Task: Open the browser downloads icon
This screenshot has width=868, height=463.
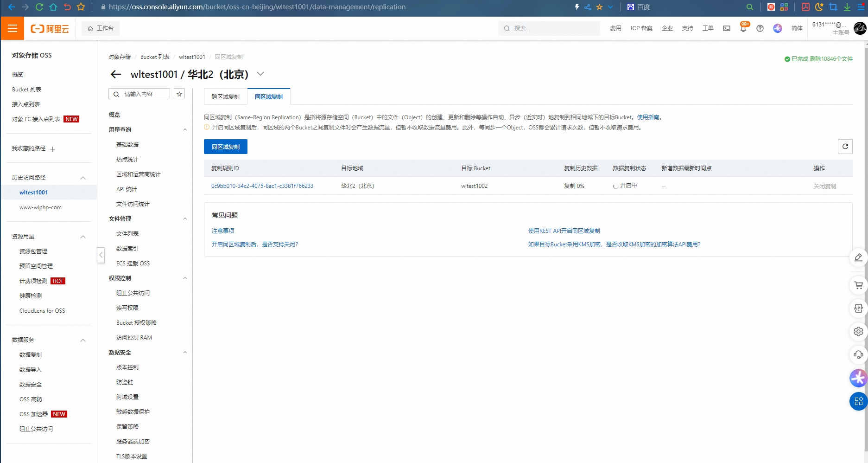Action: [x=847, y=7]
